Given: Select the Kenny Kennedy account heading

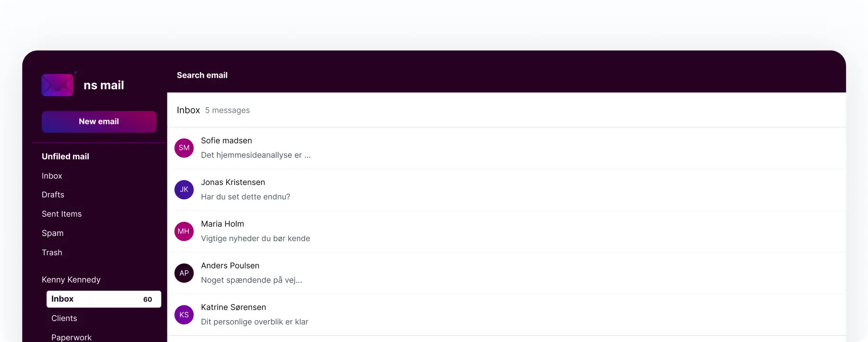Looking at the screenshot, I should [x=71, y=280].
